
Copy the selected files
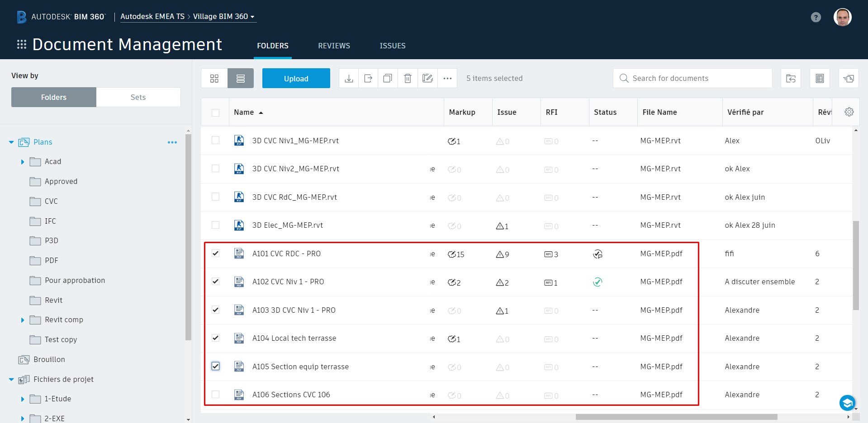(388, 78)
